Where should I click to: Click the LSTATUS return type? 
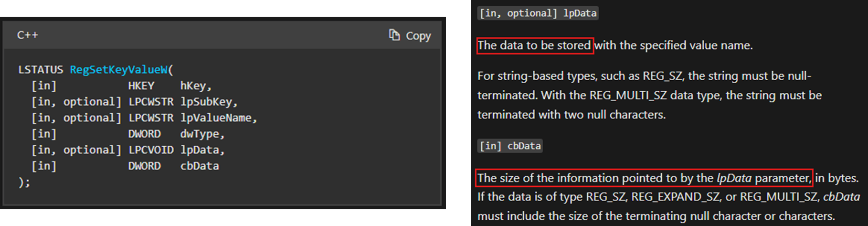click(x=41, y=70)
